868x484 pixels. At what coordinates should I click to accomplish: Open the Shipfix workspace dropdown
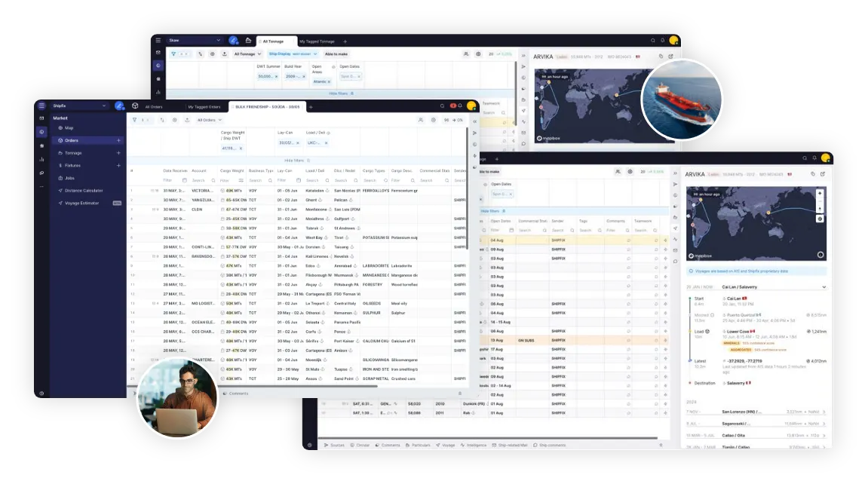click(x=81, y=106)
